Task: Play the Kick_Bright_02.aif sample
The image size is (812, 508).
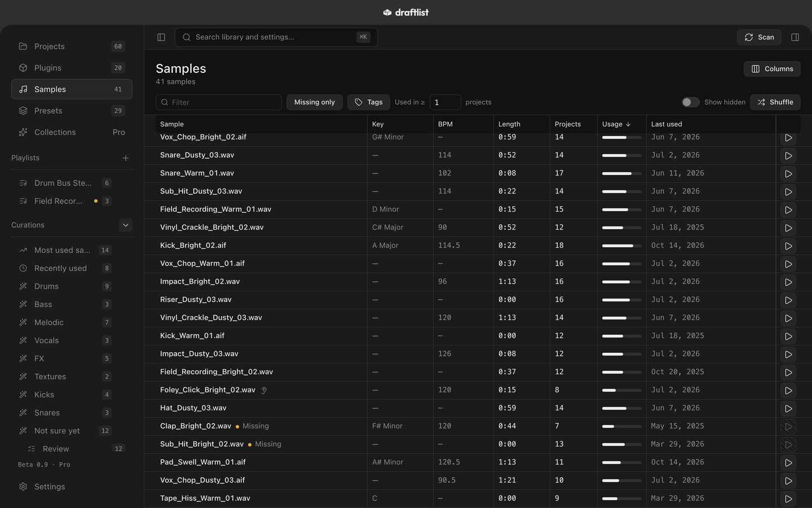Action: (x=788, y=246)
